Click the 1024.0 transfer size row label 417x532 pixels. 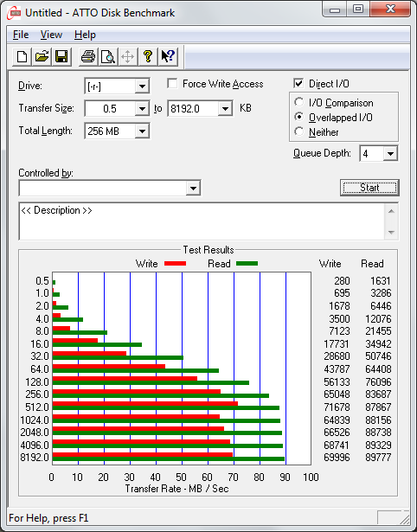35,420
